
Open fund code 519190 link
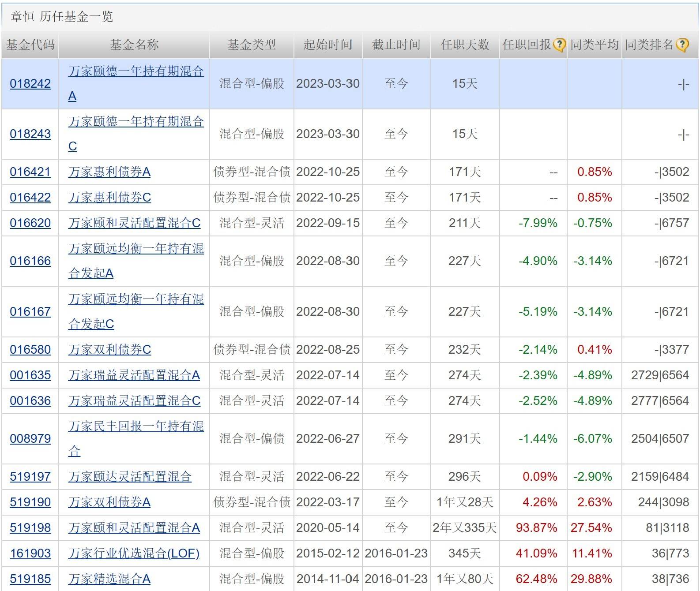pos(30,502)
